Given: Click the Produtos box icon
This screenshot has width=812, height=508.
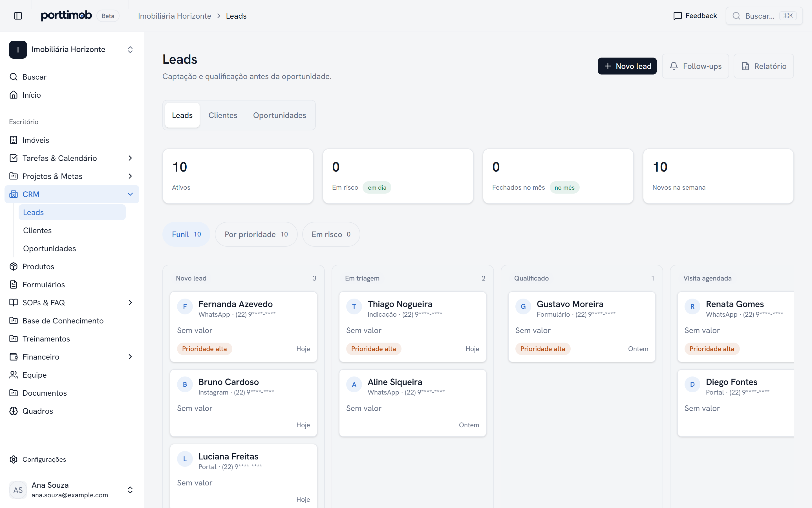Looking at the screenshot, I should pos(14,266).
